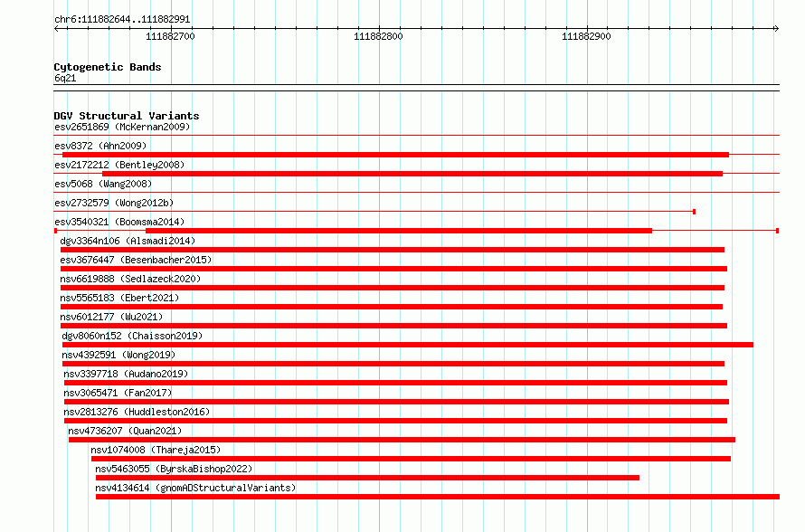Open variant esv5068 (Wang2008)

tap(103, 184)
